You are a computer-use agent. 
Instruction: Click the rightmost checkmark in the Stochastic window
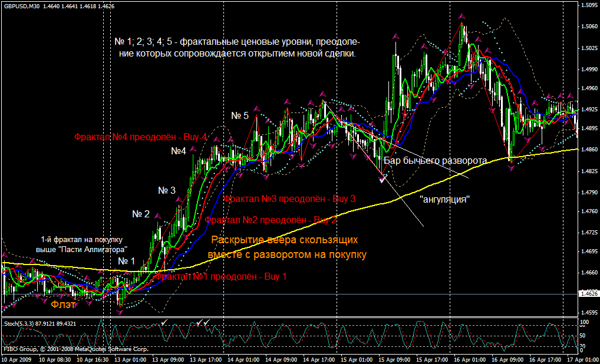207,322
